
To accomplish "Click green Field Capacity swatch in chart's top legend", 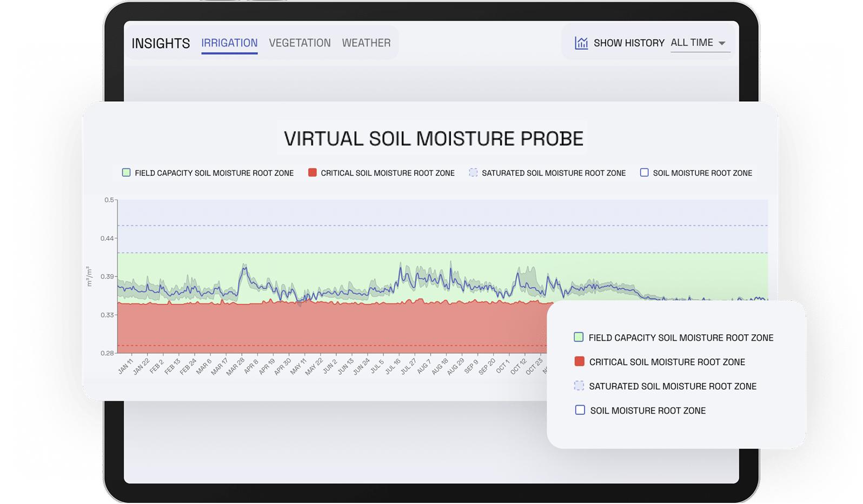I will point(126,173).
